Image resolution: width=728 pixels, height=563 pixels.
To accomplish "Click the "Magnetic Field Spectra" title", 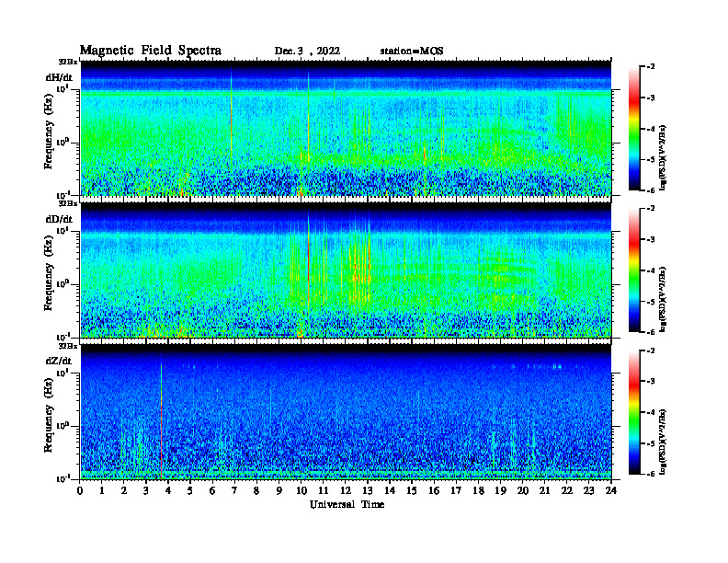I will 151,51.
